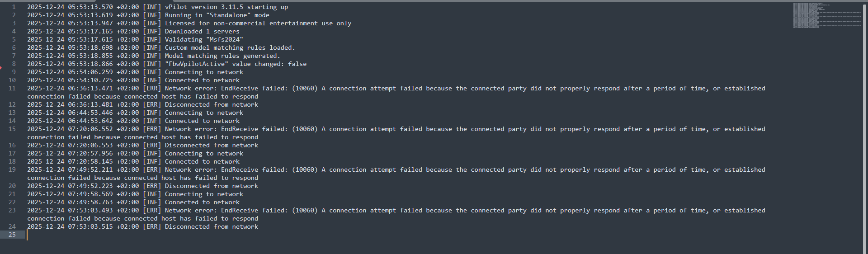Click the 05:54:06 "Connecting to network" entry
Image resolution: width=868 pixels, height=254 pixels.
coord(204,72)
